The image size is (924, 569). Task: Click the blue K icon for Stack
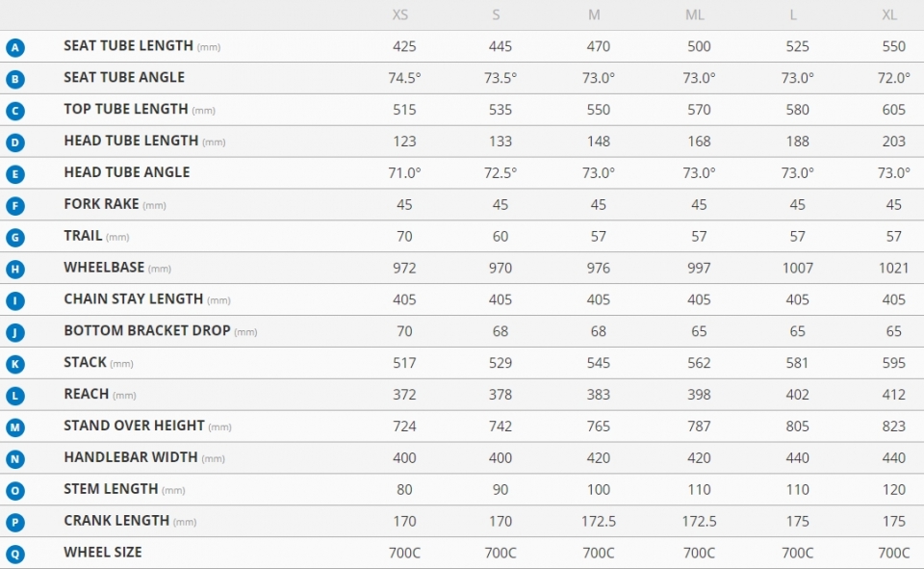pos(15,364)
